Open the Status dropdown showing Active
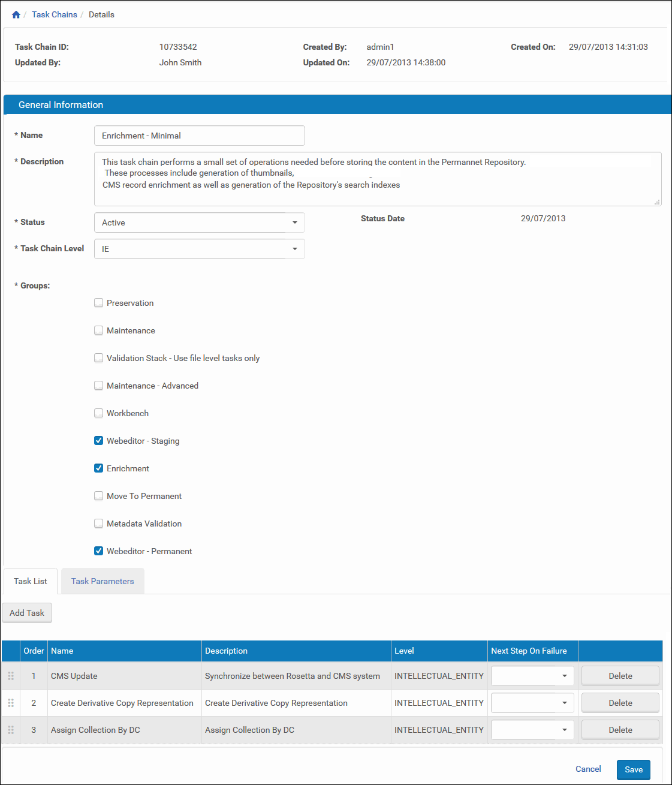Screen dimensions: 672x785 tap(200, 222)
